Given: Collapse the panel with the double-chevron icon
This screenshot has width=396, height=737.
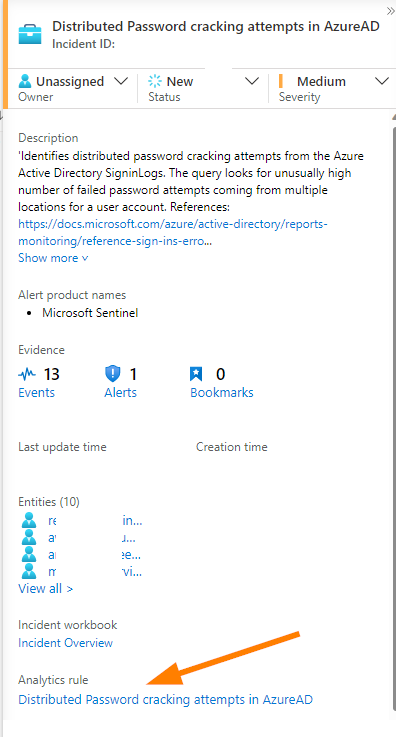Looking at the screenshot, I should (x=390, y=11).
